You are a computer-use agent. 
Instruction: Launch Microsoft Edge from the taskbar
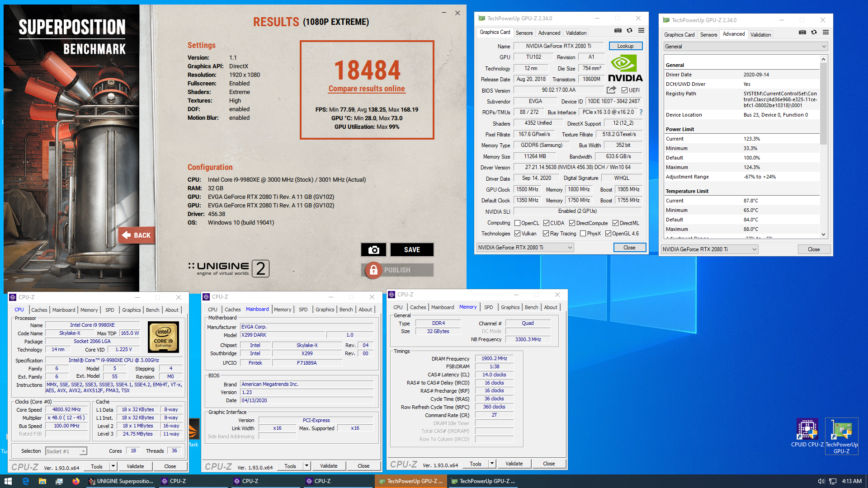coord(25,481)
